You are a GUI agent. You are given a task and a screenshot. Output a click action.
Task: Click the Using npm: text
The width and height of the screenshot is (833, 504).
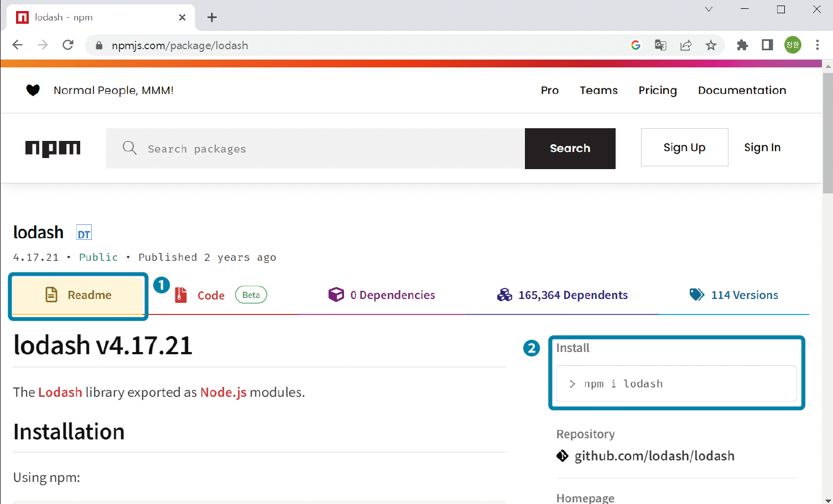pos(46,477)
